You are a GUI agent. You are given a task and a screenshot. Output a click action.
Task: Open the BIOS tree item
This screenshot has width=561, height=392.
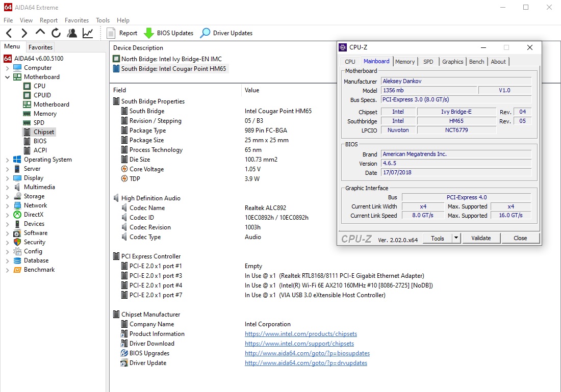40,141
